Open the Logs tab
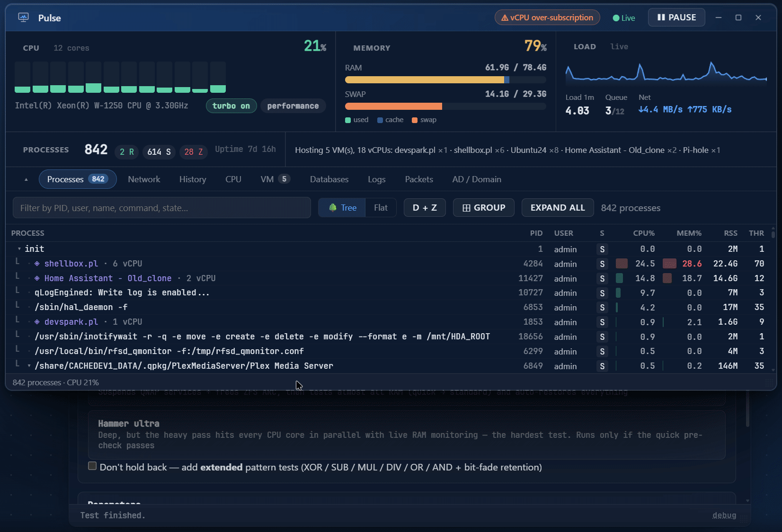Viewport: 782px width, 532px height. click(377, 179)
